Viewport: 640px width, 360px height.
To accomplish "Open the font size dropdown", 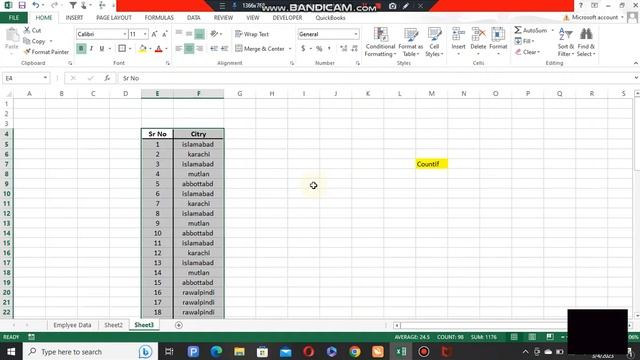I will 145,34.
